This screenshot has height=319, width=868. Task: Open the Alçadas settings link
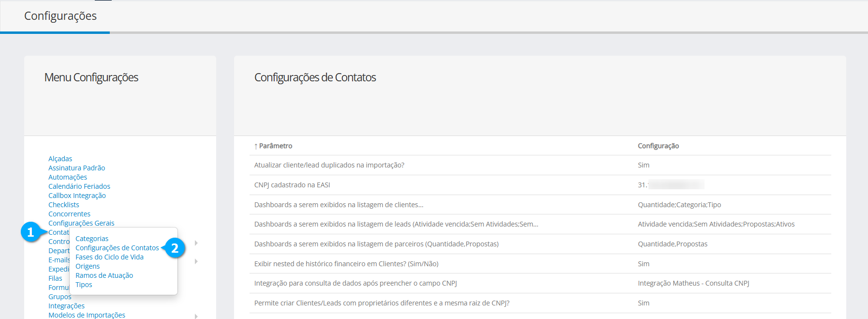[x=60, y=159]
